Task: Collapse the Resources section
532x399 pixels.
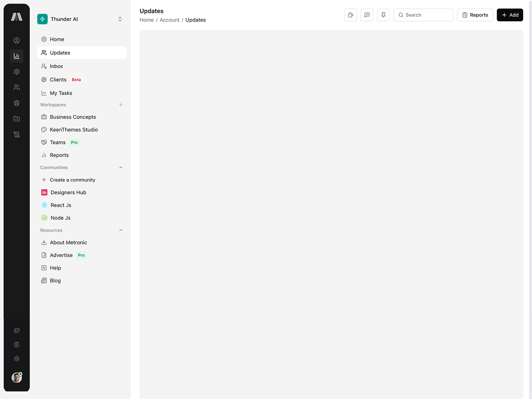Action: (x=121, y=231)
